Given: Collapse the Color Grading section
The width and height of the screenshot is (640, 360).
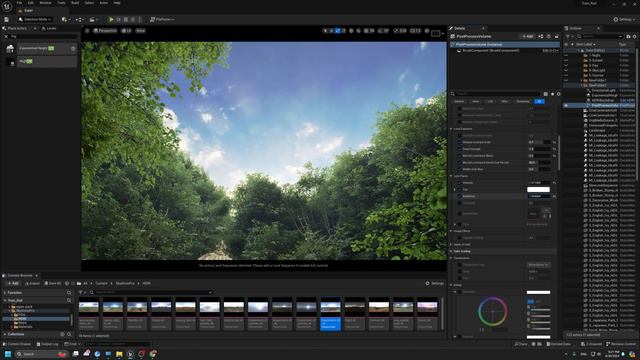Looking at the screenshot, I should [x=451, y=251].
